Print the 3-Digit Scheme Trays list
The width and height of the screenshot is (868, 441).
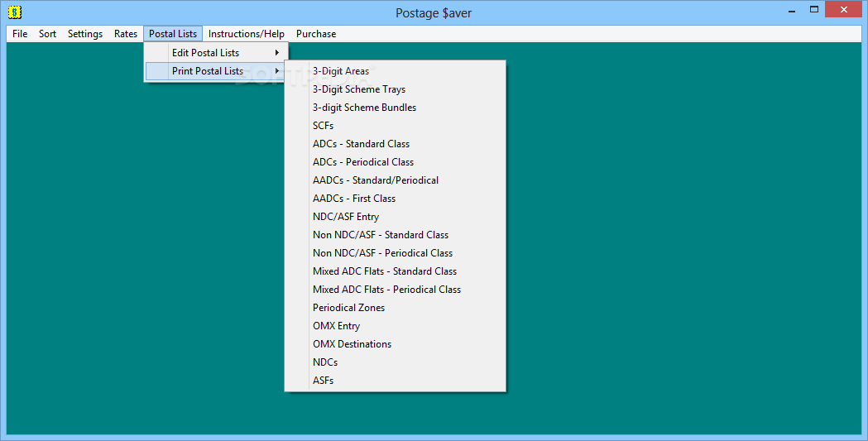396,89
